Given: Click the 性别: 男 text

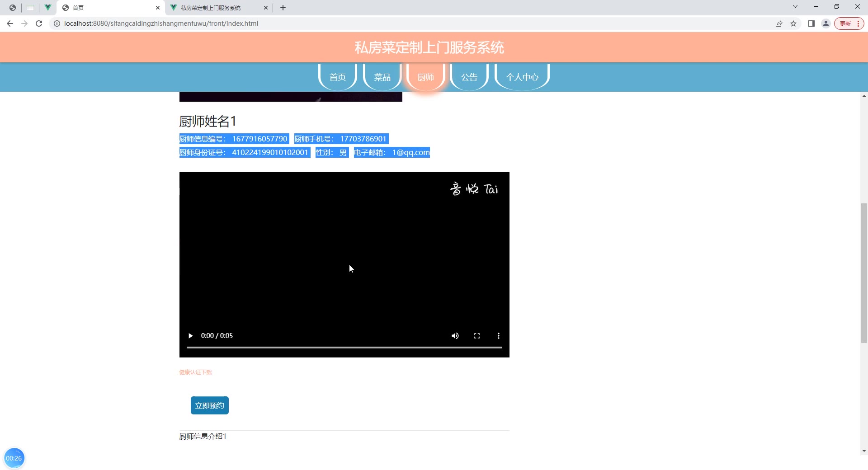Looking at the screenshot, I should (x=332, y=152).
